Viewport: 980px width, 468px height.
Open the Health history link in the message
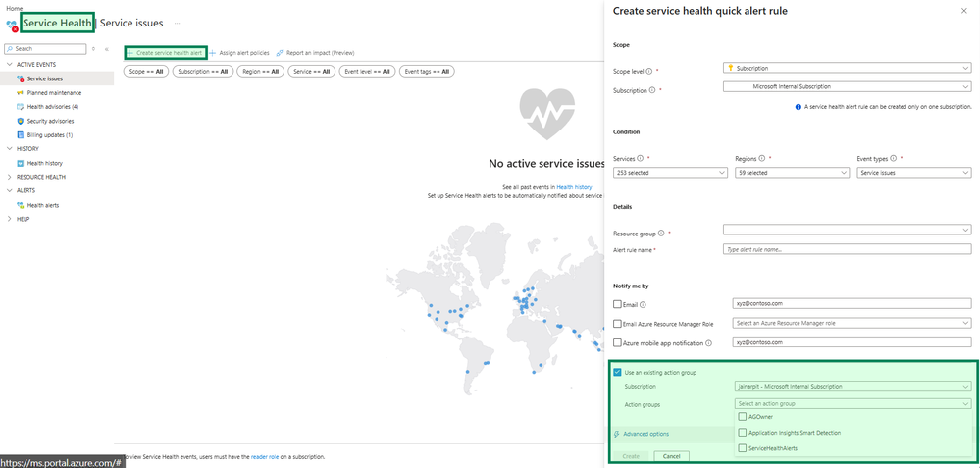[x=574, y=187]
